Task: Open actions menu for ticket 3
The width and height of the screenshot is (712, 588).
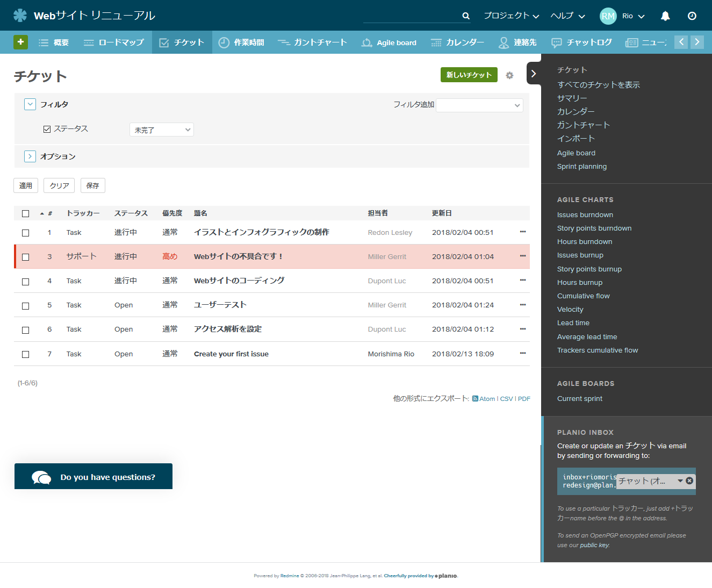Action: tap(523, 256)
